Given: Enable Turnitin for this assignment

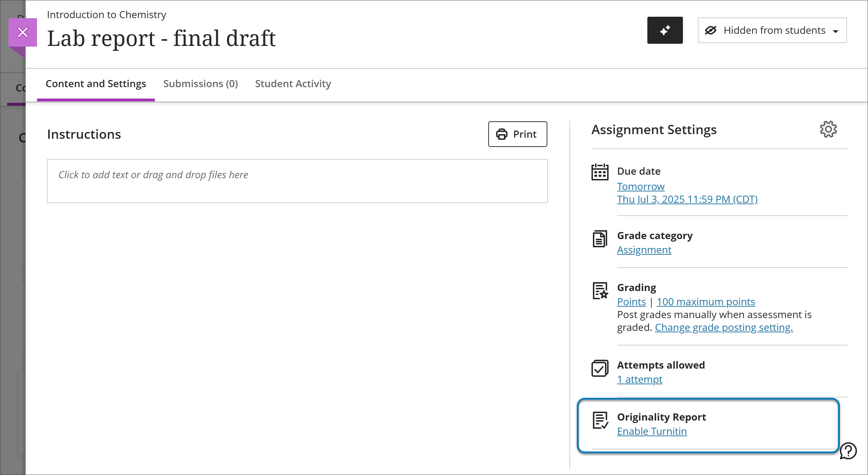Looking at the screenshot, I should point(652,431).
